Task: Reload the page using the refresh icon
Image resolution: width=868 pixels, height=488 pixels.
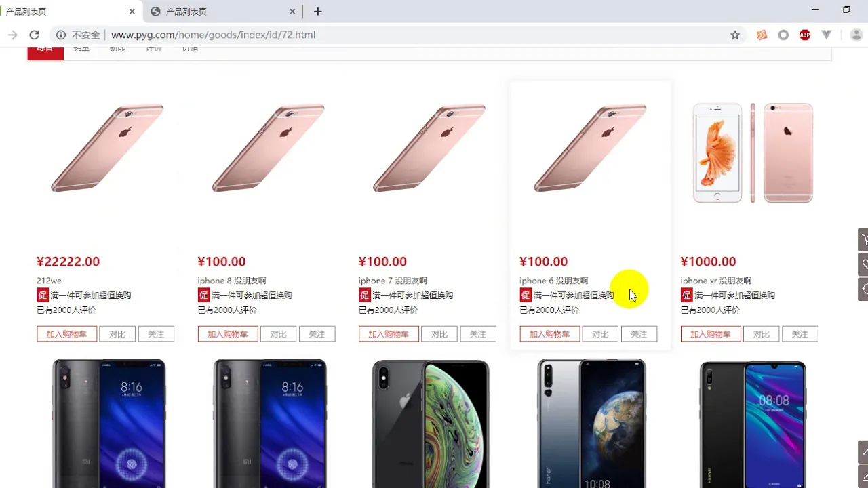Action: point(34,35)
